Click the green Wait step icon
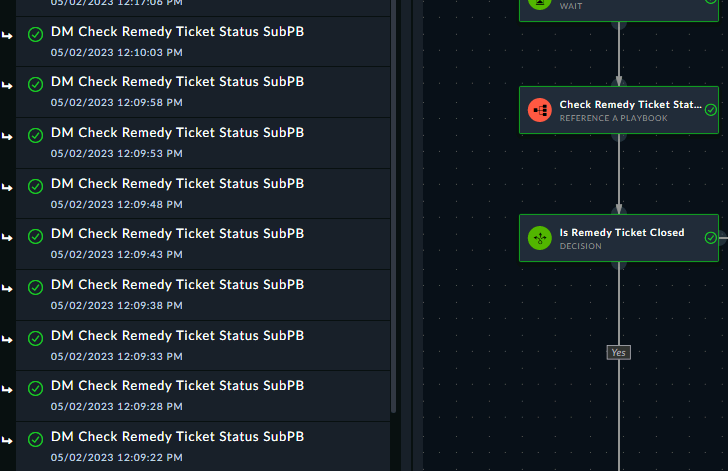 [540, 3]
